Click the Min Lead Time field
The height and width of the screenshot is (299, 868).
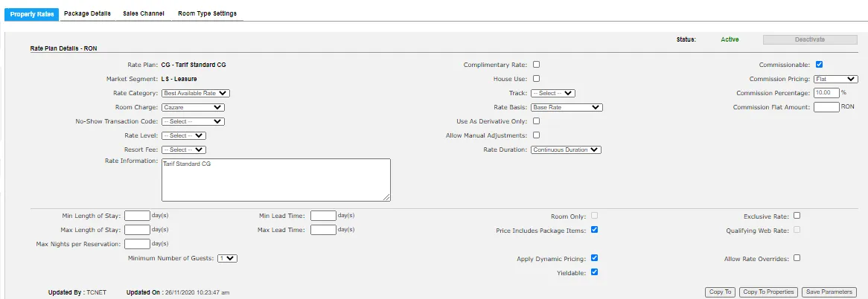pyautogui.click(x=323, y=216)
